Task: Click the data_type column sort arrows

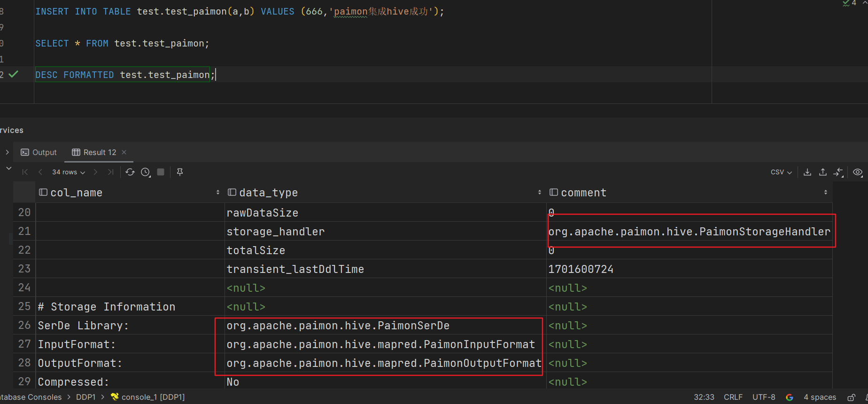Action: [540, 192]
